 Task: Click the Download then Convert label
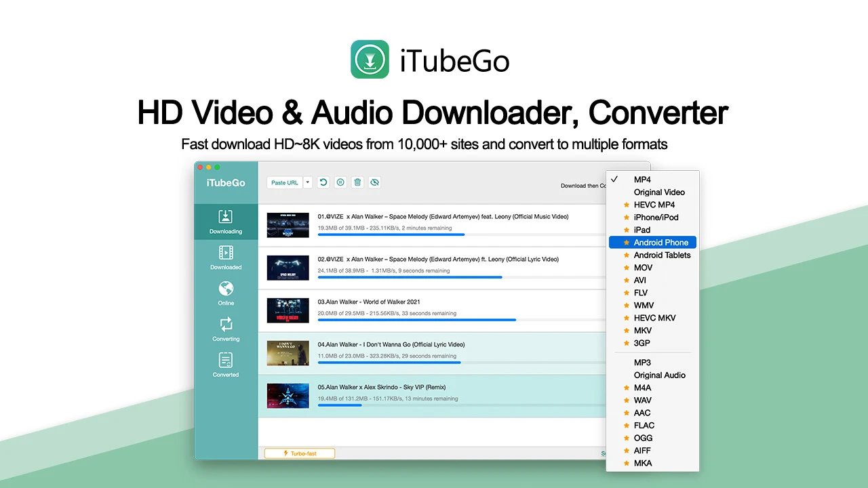click(x=583, y=186)
